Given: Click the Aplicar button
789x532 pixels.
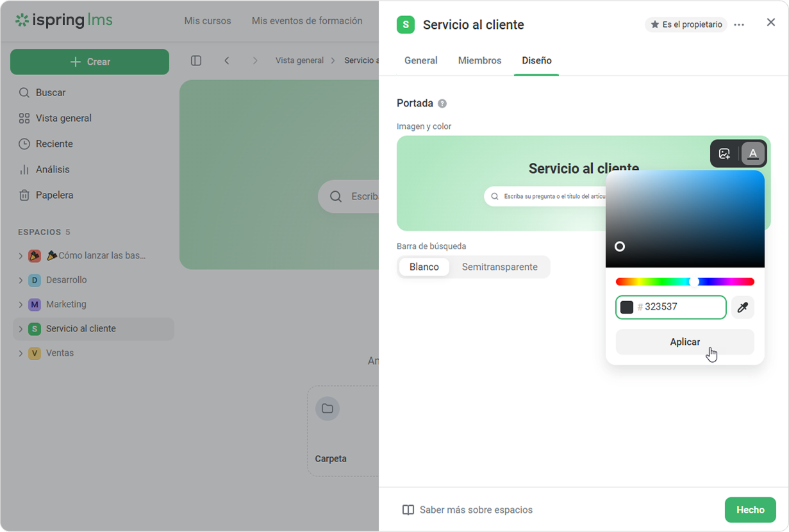Looking at the screenshot, I should coord(685,342).
